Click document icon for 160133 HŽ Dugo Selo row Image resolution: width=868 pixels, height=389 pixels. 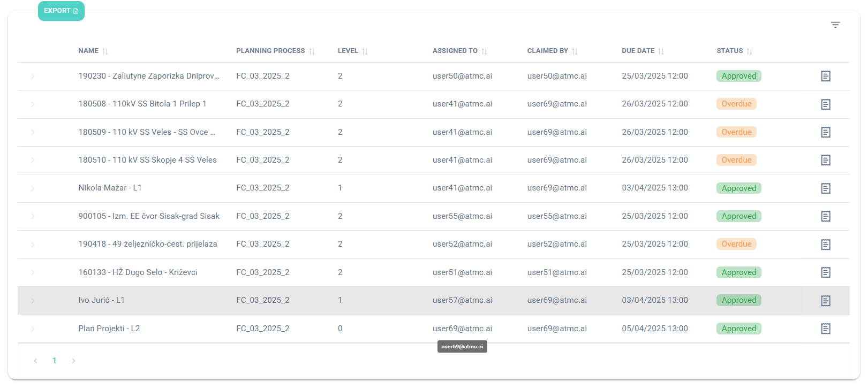point(825,272)
